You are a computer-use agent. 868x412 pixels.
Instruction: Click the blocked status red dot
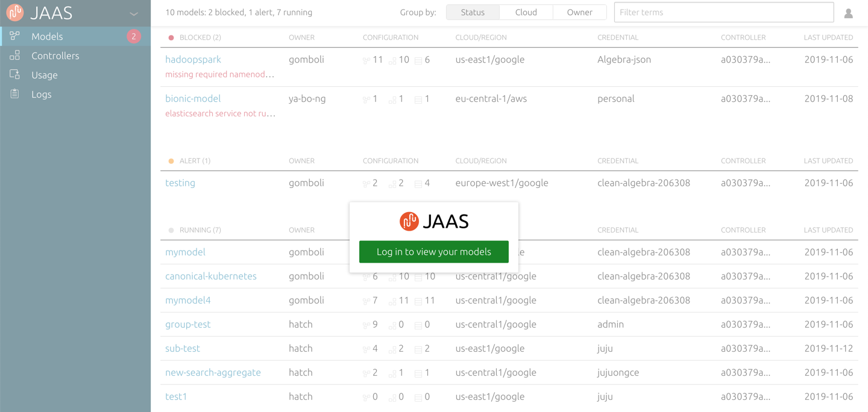[x=171, y=37]
